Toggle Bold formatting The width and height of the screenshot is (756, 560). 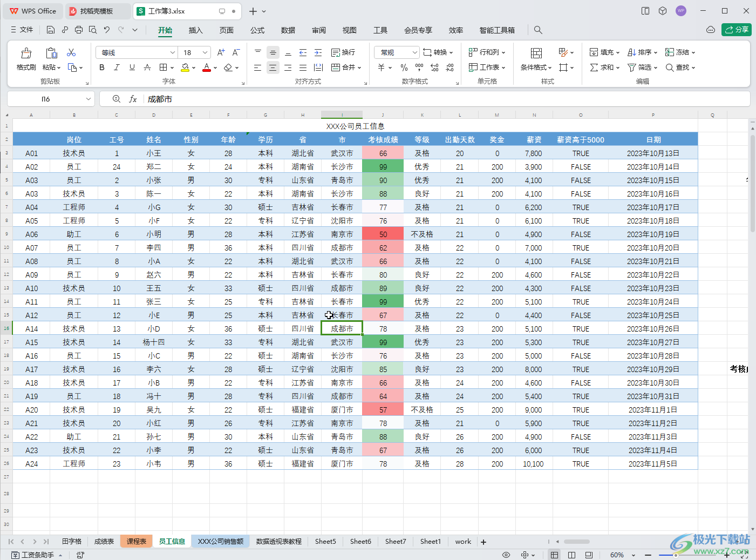(102, 68)
